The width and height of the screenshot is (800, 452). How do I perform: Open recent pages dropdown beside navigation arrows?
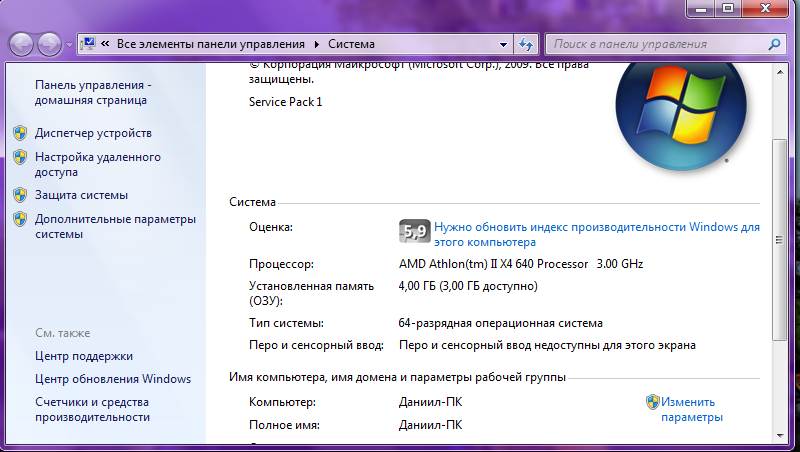(69, 45)
